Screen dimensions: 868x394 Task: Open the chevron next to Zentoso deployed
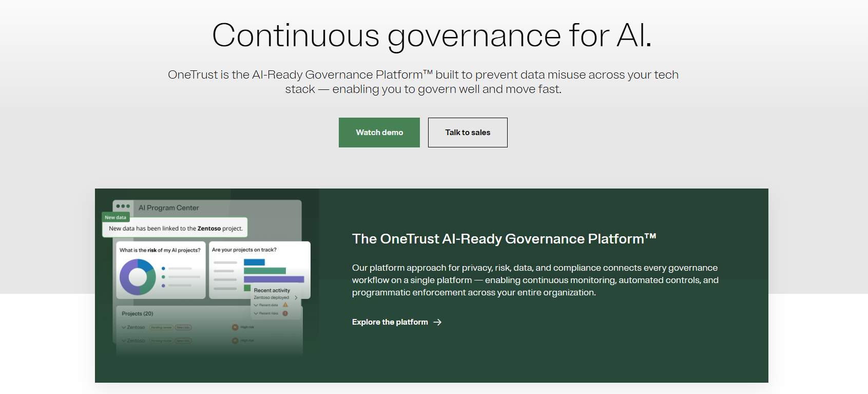coord(296,297)
